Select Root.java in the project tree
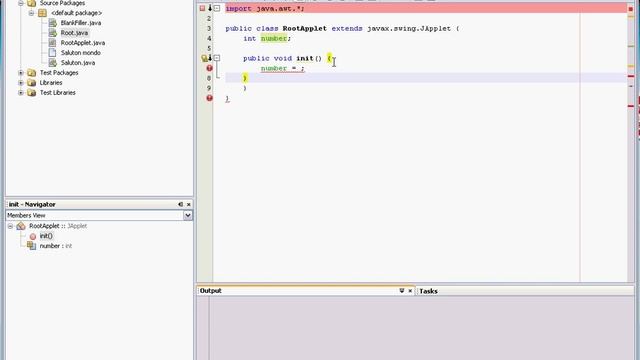The width and height of the screenshot is (640, 360). (74, 33)
